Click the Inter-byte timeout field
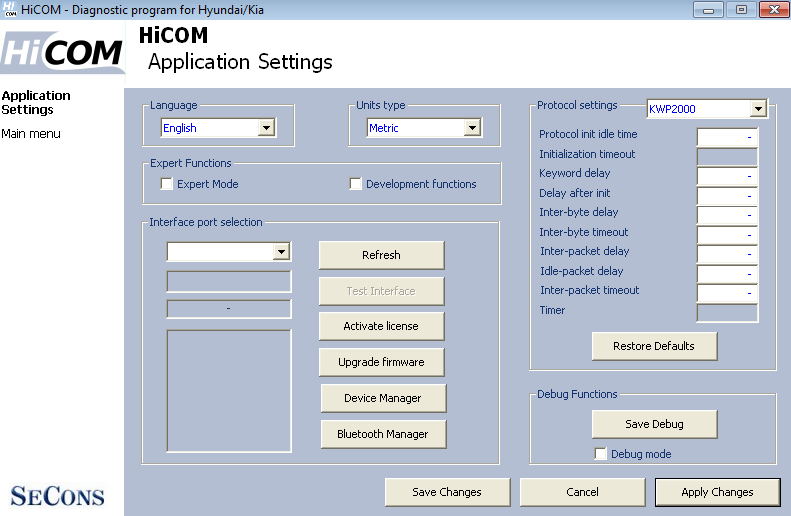Screen dimensions: 791x516 [727, 235]
